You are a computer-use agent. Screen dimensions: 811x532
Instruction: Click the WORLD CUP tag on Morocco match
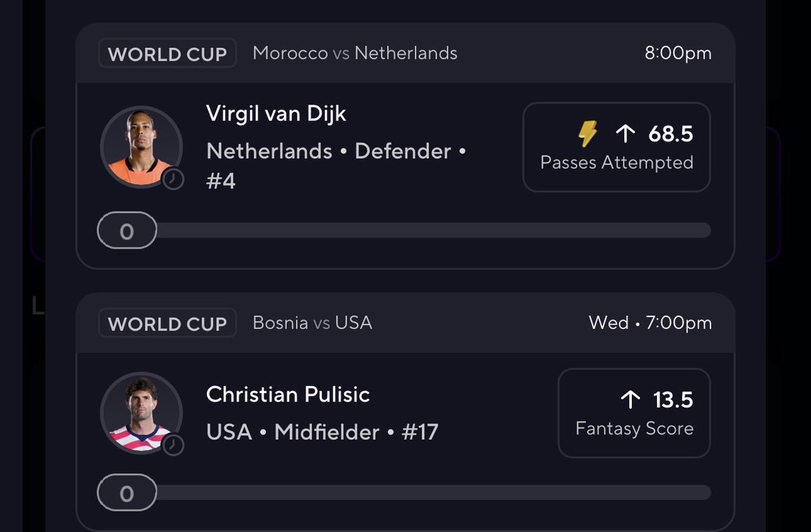pyautogui.click(x=167, y=53)
